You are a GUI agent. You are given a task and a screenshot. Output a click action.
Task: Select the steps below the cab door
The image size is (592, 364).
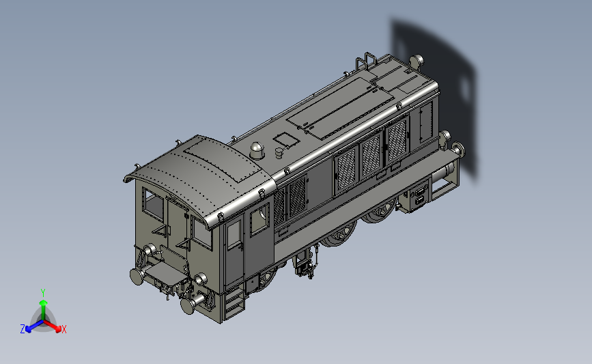234,303
